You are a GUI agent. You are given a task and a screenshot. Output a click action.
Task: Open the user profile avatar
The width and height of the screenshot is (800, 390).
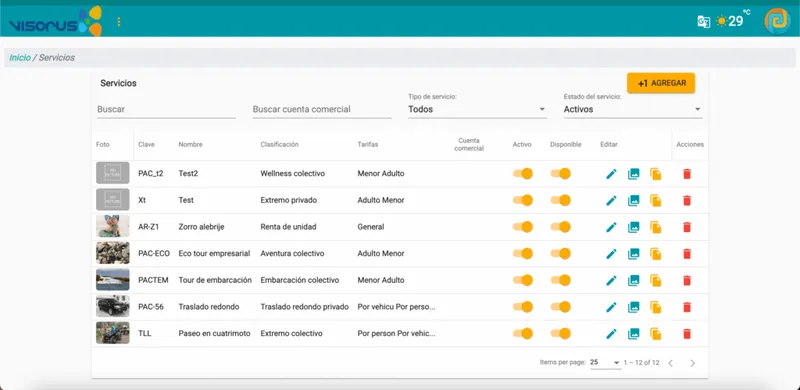pyautogui.click(x=777, y=21)
